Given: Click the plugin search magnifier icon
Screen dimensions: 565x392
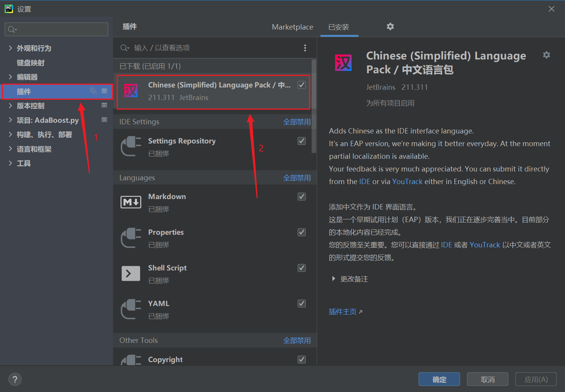Looking at the screenshot, I should pos(125,48).
